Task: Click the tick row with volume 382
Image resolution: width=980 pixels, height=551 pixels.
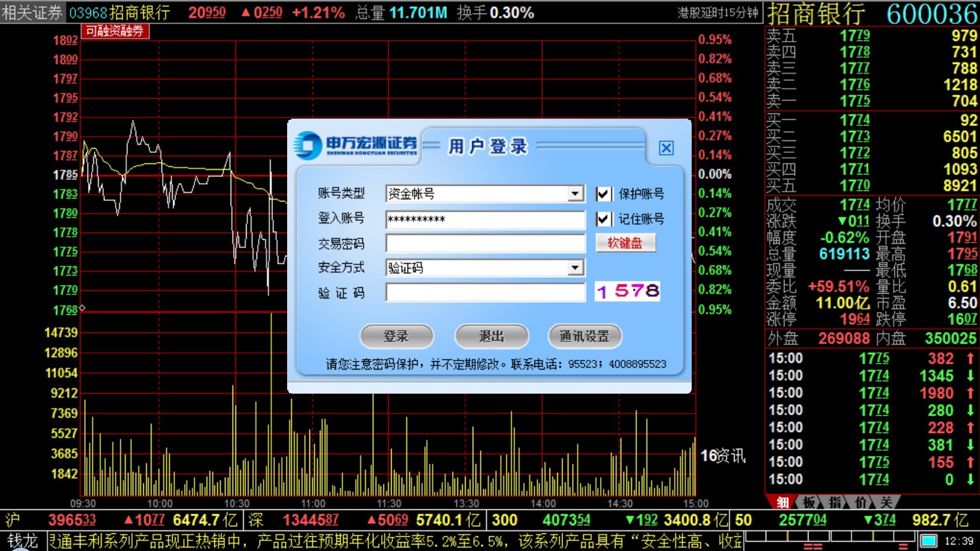Action: point(872,359)
